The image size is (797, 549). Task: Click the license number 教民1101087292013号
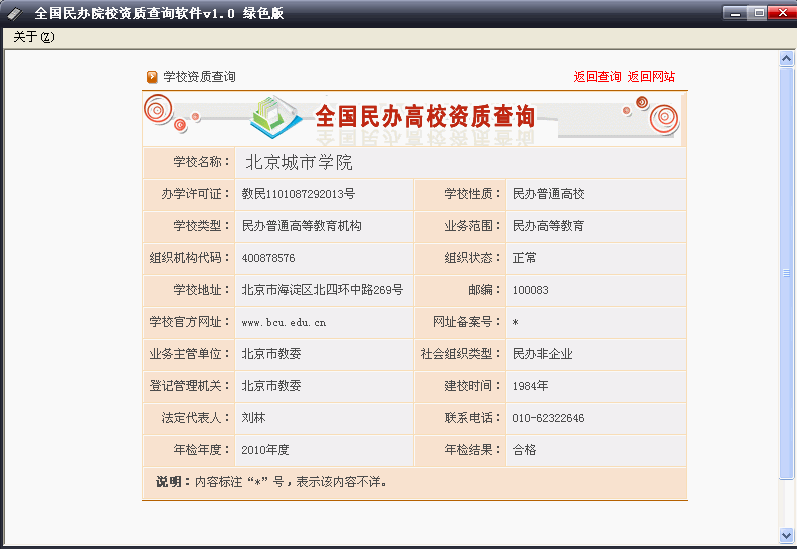pyautogui.click(x=298, y=194)
